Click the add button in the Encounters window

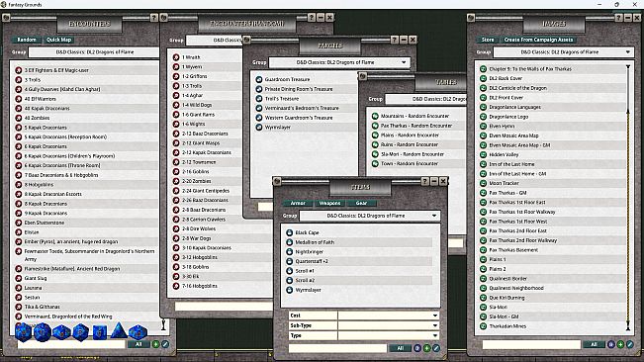155,344
